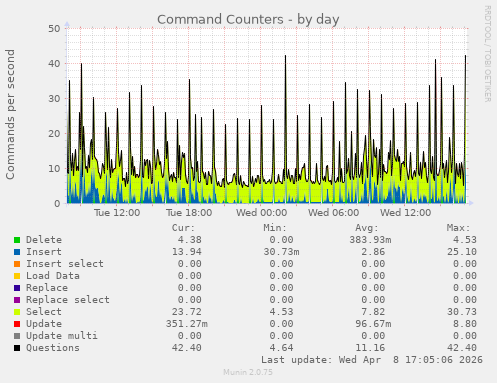
Task: Click the red Update legend swatch
Action: click(17, 324)
